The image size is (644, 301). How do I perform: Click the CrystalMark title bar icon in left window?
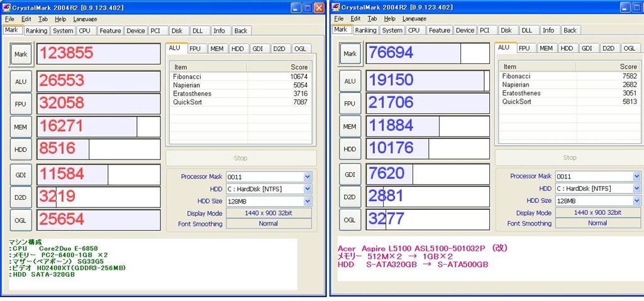[7, 8]
